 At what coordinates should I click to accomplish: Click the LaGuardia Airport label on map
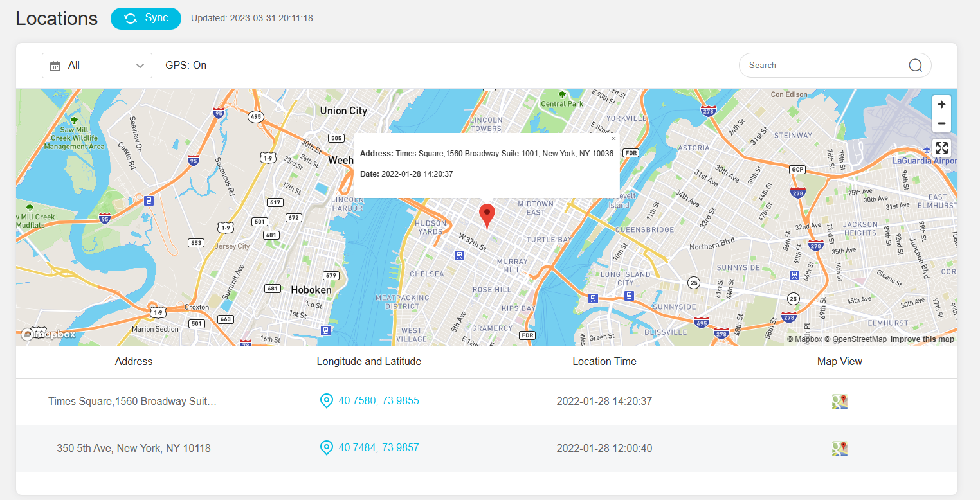[x=925, y=161]
